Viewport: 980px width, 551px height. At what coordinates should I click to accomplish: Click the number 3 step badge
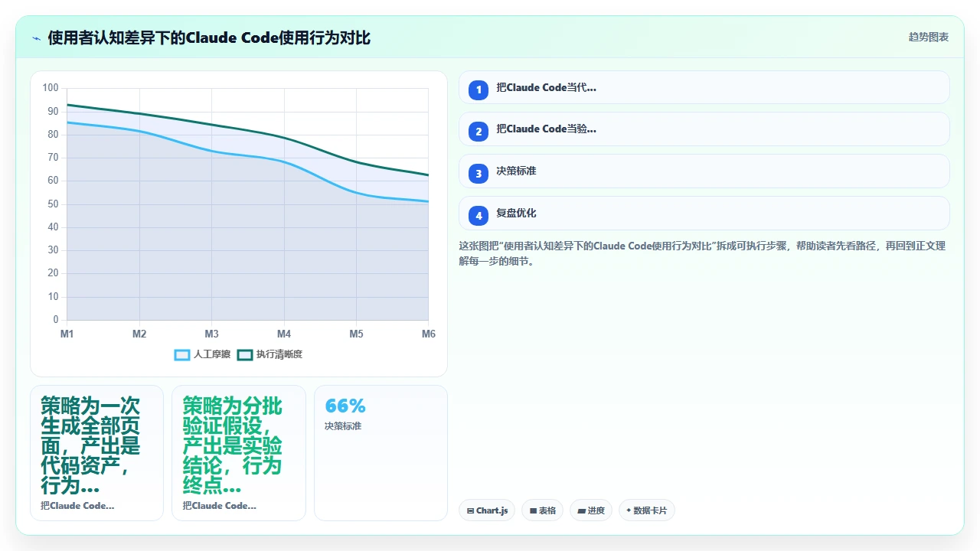pos(479,174)
